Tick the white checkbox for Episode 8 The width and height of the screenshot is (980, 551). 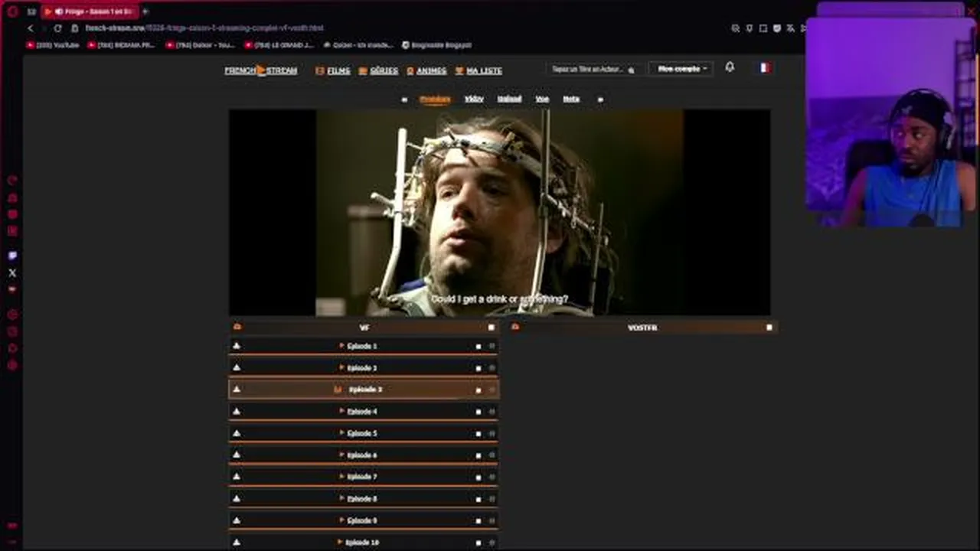(479, 499)
